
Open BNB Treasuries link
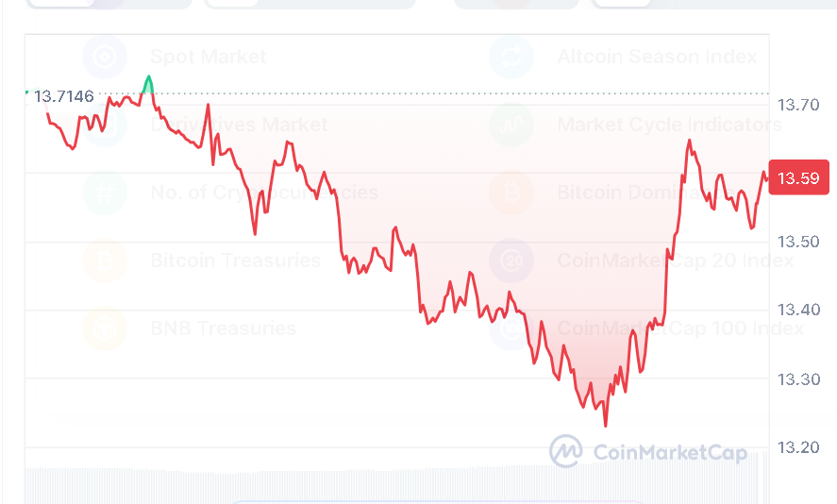(x=223, y=329)
